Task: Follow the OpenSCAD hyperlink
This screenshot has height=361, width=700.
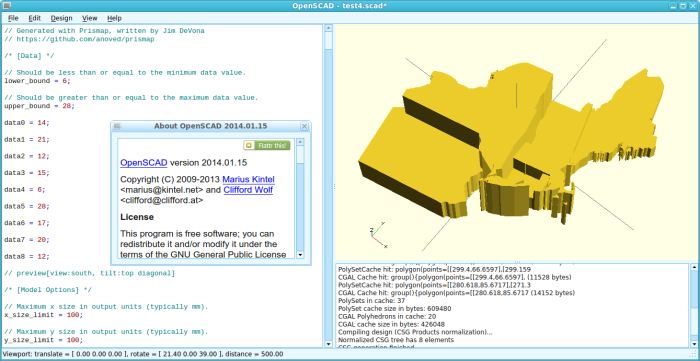Action: 144,163
